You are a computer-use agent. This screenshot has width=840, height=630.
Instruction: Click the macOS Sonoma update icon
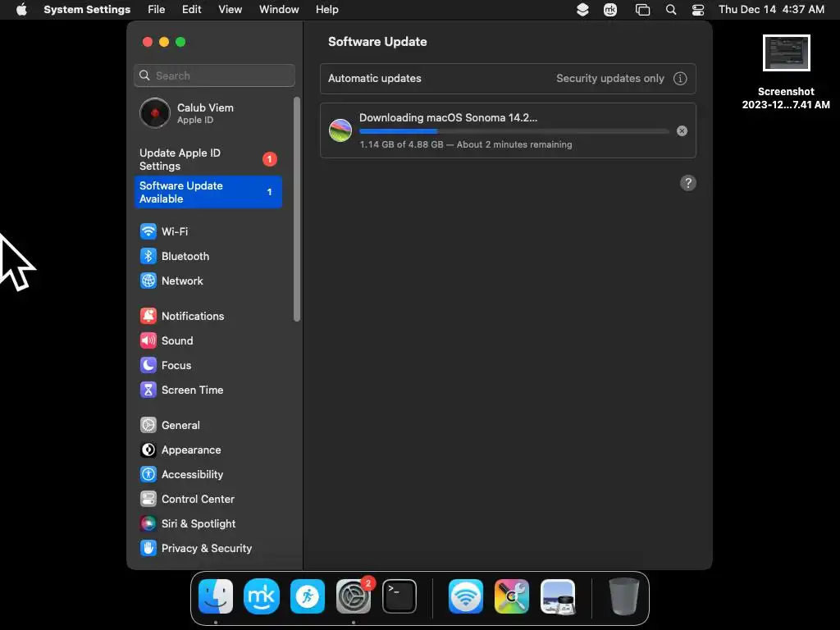[340, 130]
